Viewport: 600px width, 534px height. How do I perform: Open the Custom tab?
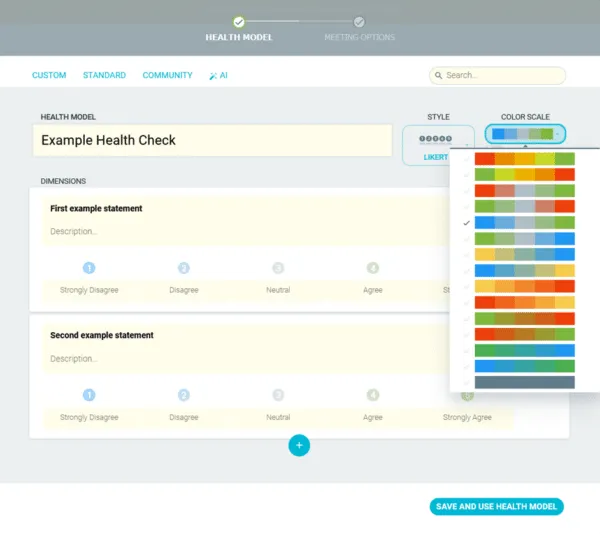[49, 75]
